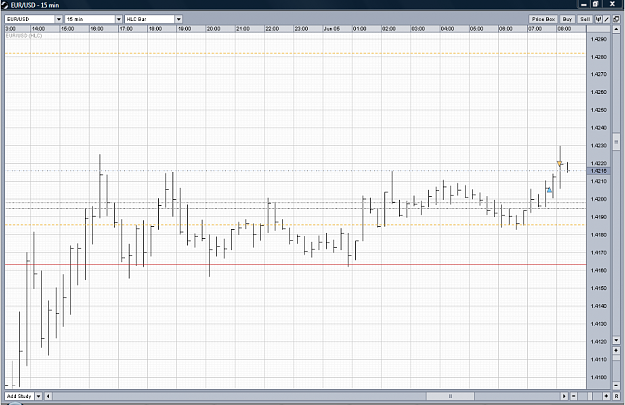Viewport: 625px width, 405px height.
Task: Click the red horizontal price line
Action: coord(295,264)
